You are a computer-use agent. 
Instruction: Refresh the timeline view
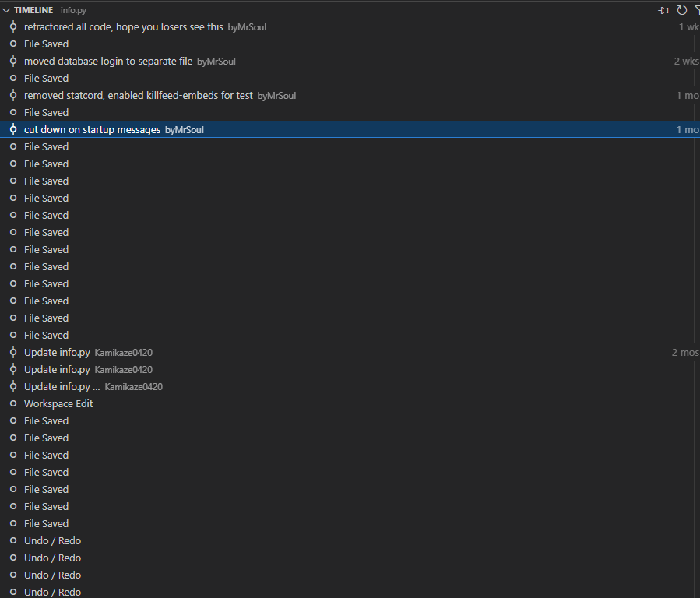pos(681,10)
